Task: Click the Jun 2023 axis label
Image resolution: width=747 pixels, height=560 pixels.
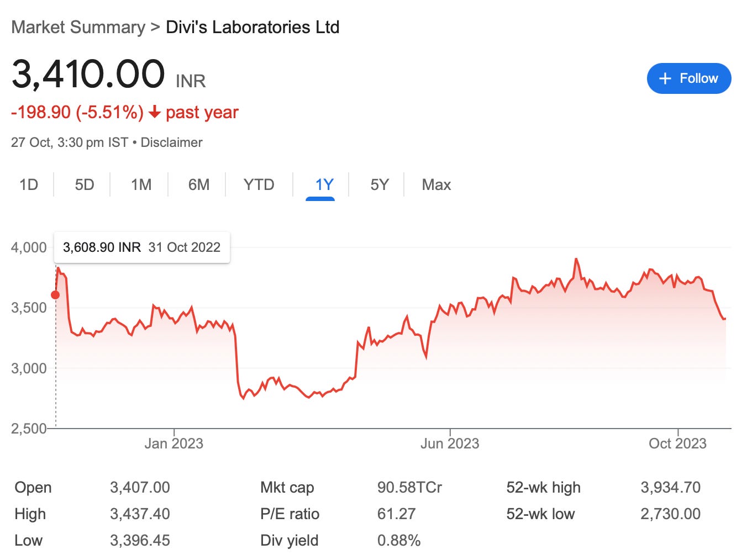Action: pyautogui.click(x=450, y=443)
